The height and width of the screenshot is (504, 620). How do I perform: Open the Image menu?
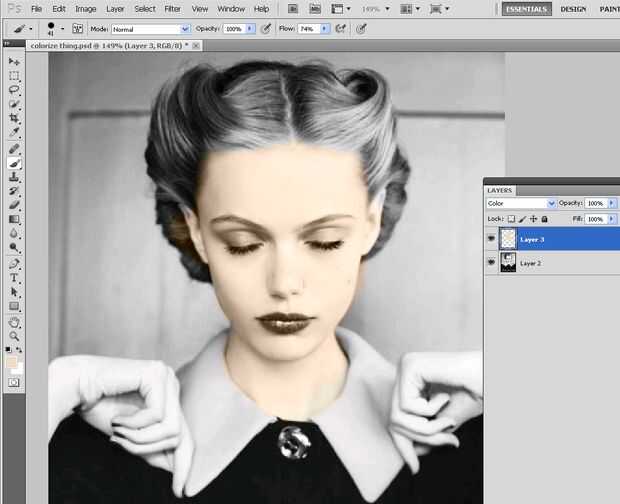pos(86,8)
